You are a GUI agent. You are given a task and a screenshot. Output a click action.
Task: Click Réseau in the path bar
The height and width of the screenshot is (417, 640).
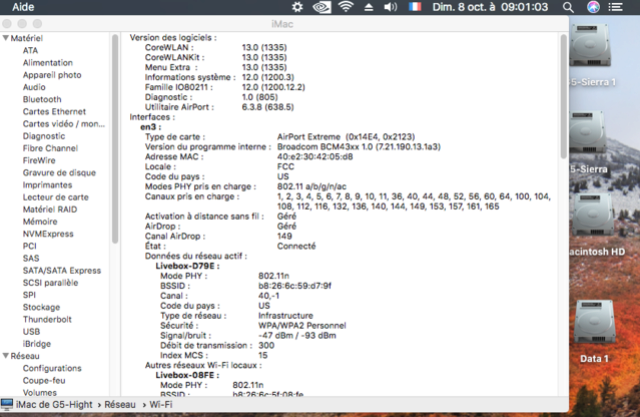(120, 404)
